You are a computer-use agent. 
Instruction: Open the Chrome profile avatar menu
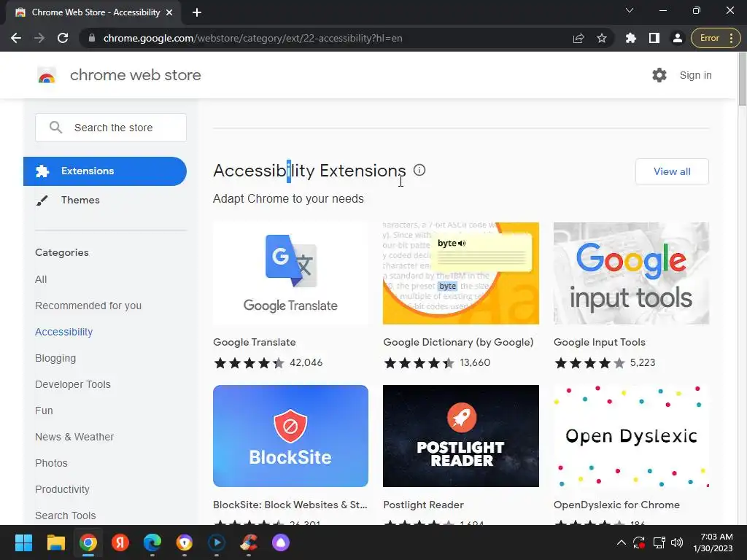point(677,38)
